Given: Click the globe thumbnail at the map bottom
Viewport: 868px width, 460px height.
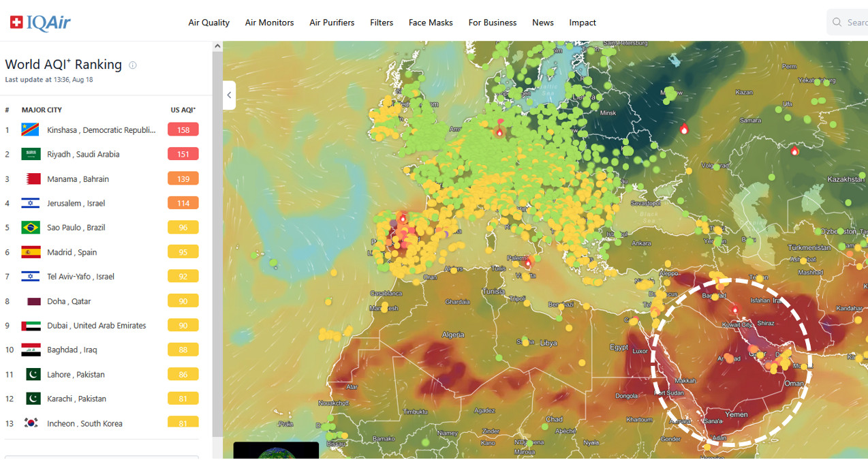Looking at the screenshot, I should click(x=276, y=451).
